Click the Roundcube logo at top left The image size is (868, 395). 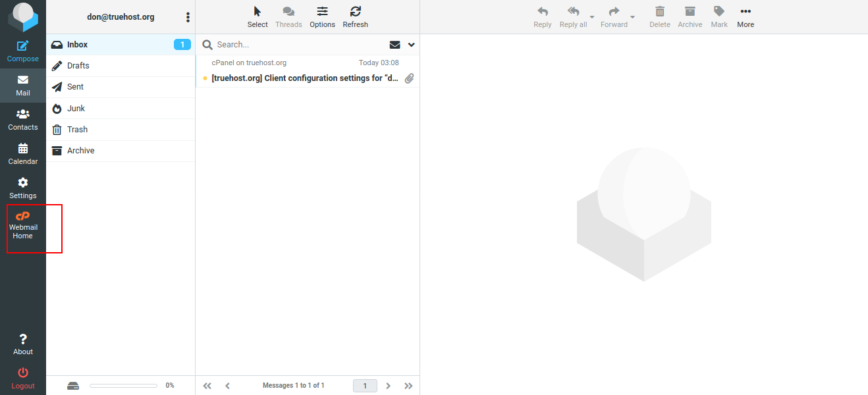pos(23,17)
